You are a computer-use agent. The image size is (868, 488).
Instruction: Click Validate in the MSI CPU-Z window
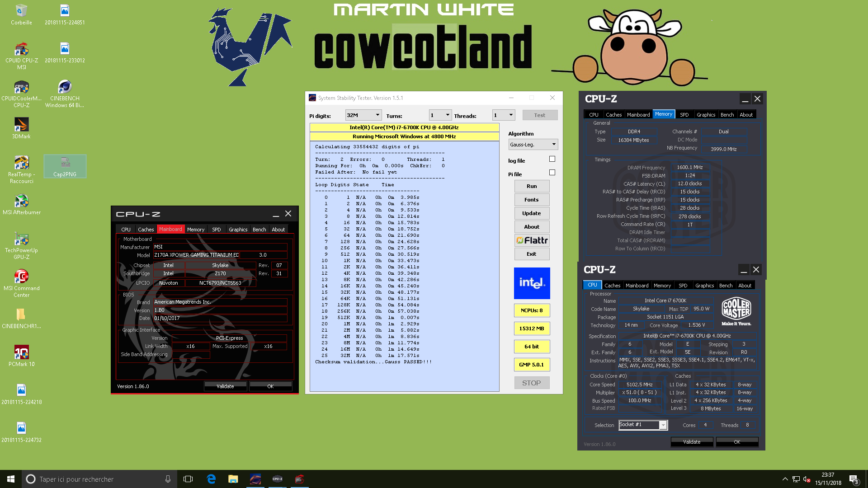(x=225, y=386)
